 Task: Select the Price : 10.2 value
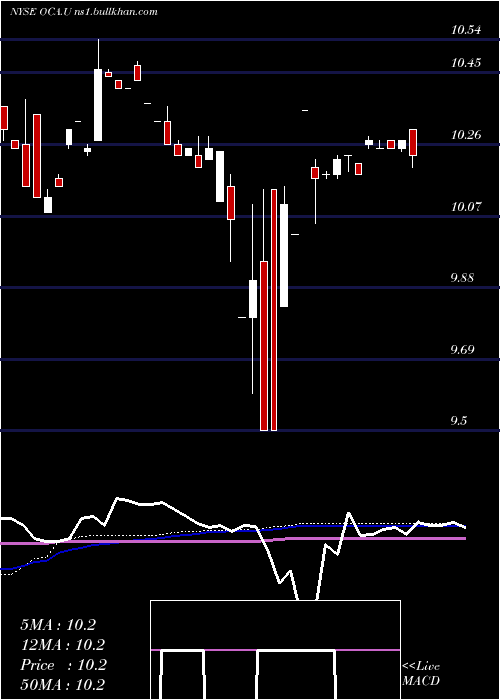coord(63,665)
